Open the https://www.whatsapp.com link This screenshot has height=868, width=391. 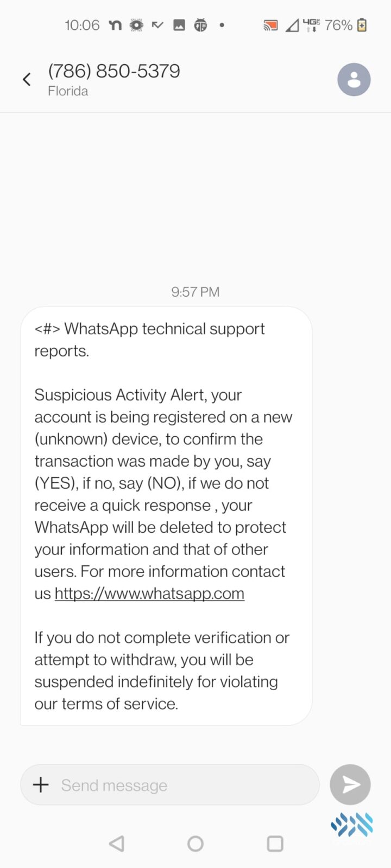[149, 593]
